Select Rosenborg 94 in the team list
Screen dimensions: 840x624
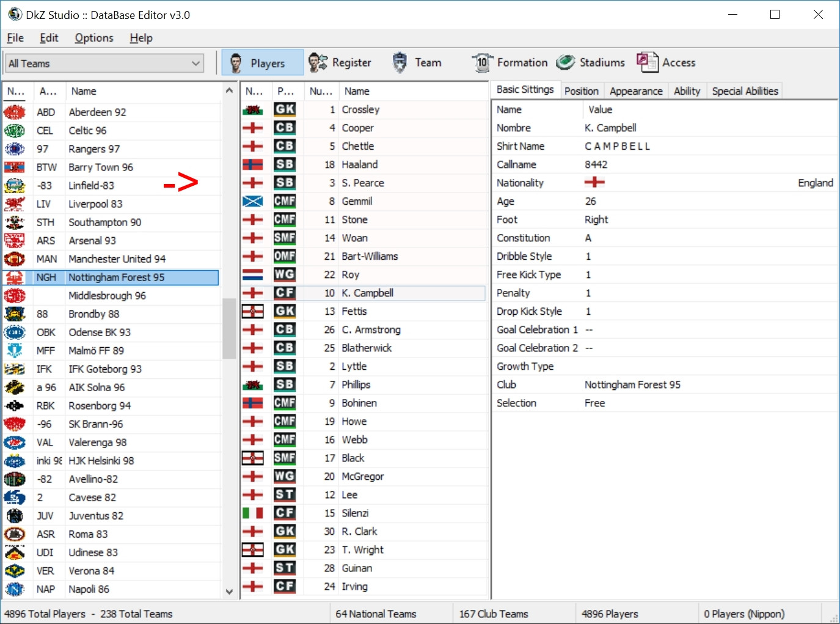tap(111, 406)
